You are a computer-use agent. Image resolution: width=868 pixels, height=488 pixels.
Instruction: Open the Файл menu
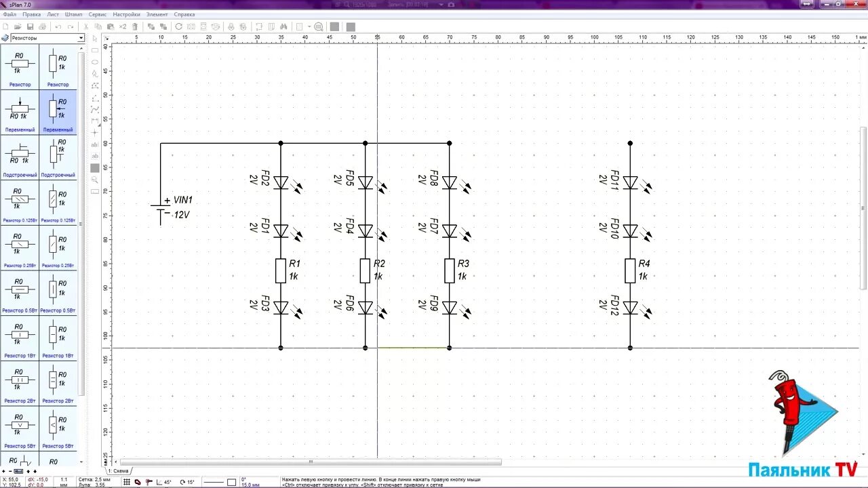(9, 14)
